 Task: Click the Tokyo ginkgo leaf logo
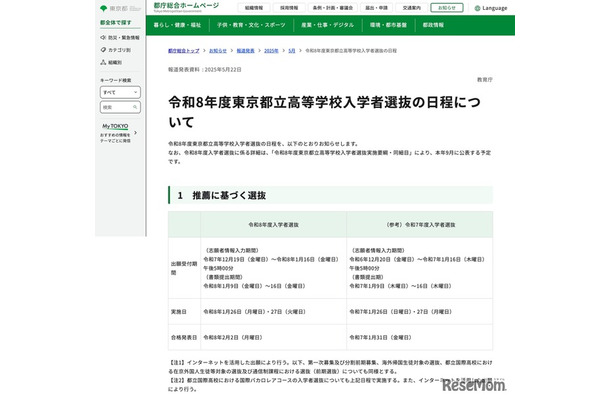(103, 8)
